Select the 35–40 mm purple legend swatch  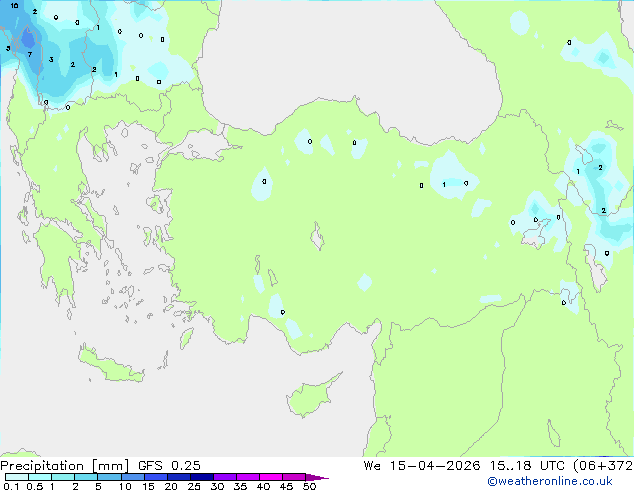point(248,477)
